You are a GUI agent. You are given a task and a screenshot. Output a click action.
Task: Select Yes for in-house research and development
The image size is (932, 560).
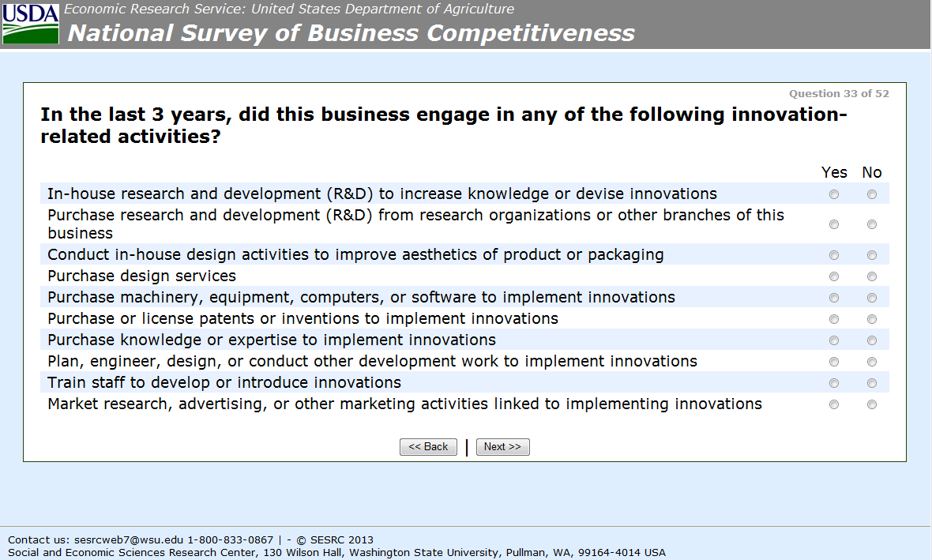click(834, 194)
